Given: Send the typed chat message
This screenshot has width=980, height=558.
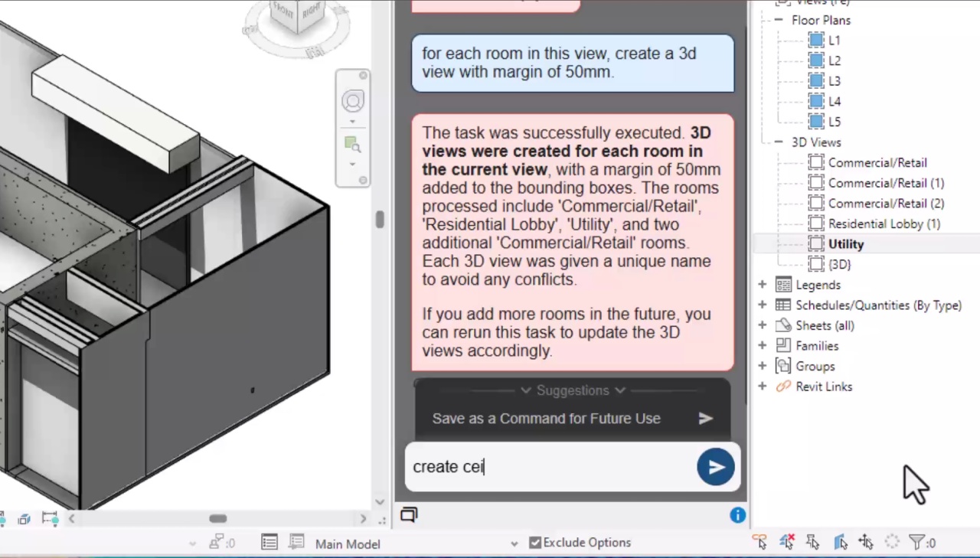Looking at the screenshot, I should click(716, 467).
